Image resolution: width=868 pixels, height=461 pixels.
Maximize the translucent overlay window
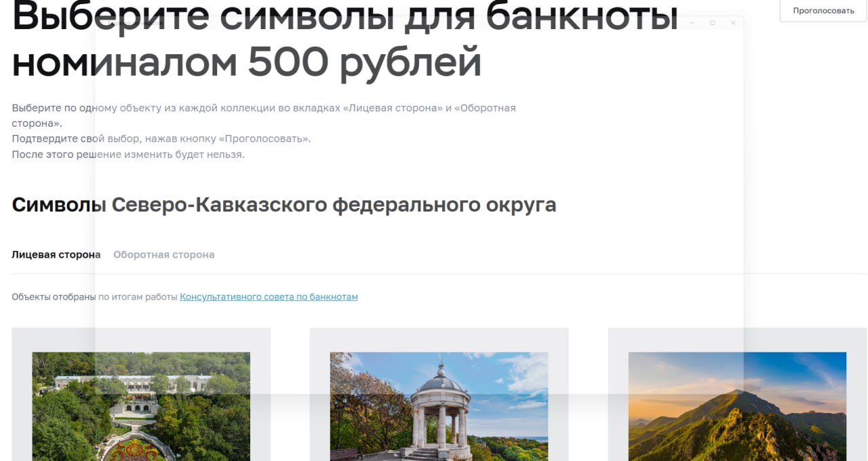coord(712,23)
